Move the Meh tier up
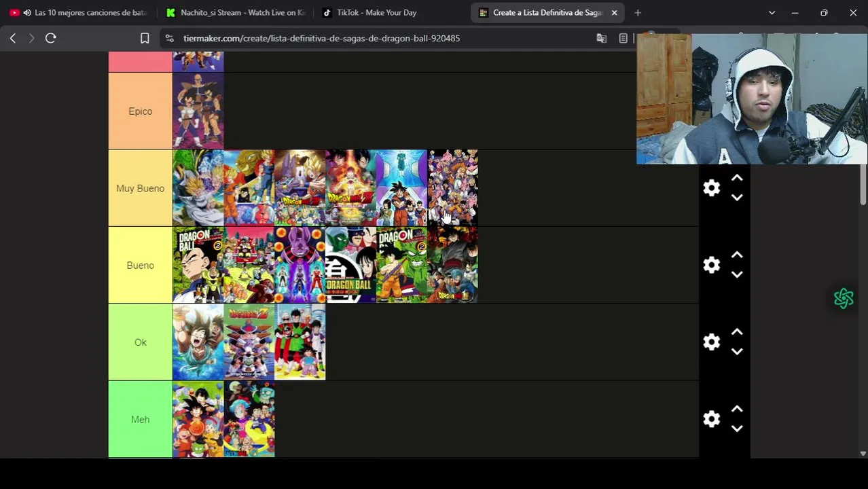The width and height of the screenshot is (868, 489). 737,410
